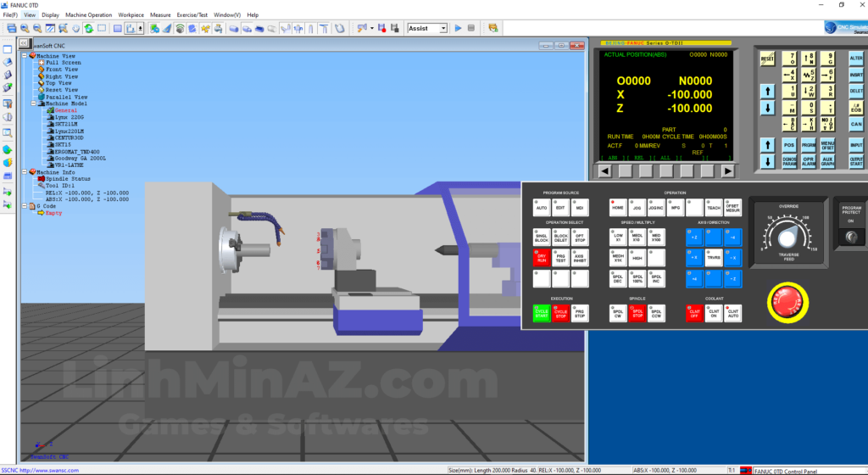Click the HOME operation button
Screen dimensions: 868x475
click(x=618, y=207)
